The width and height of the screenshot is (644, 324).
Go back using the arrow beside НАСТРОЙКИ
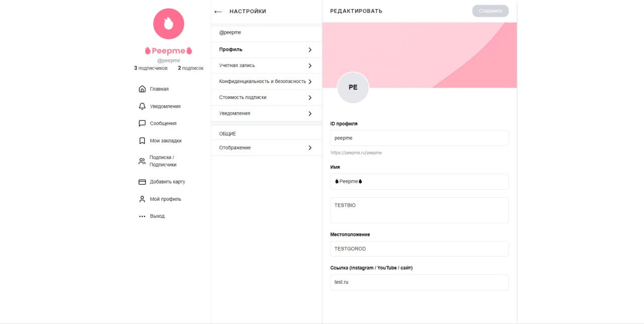click(218, 12)
